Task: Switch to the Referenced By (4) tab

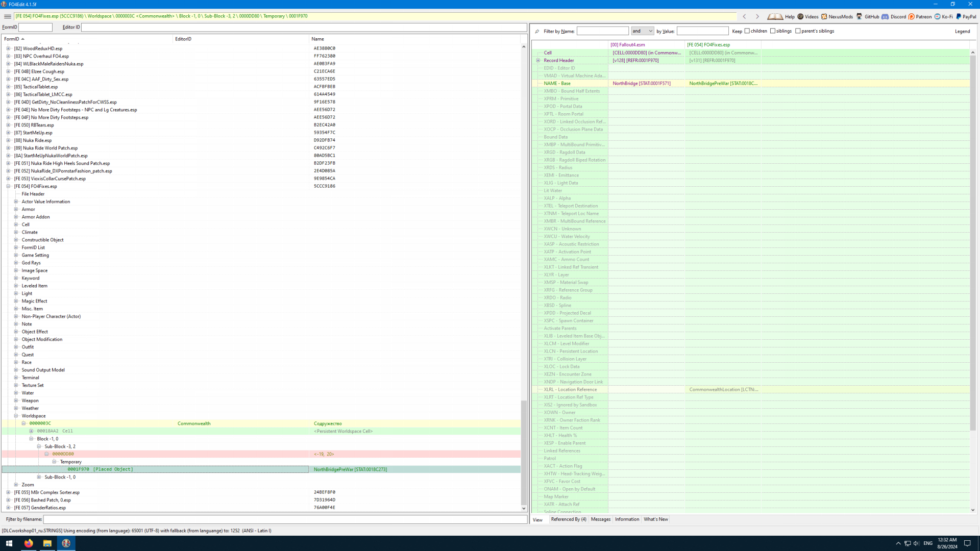Action: (568, 519)
